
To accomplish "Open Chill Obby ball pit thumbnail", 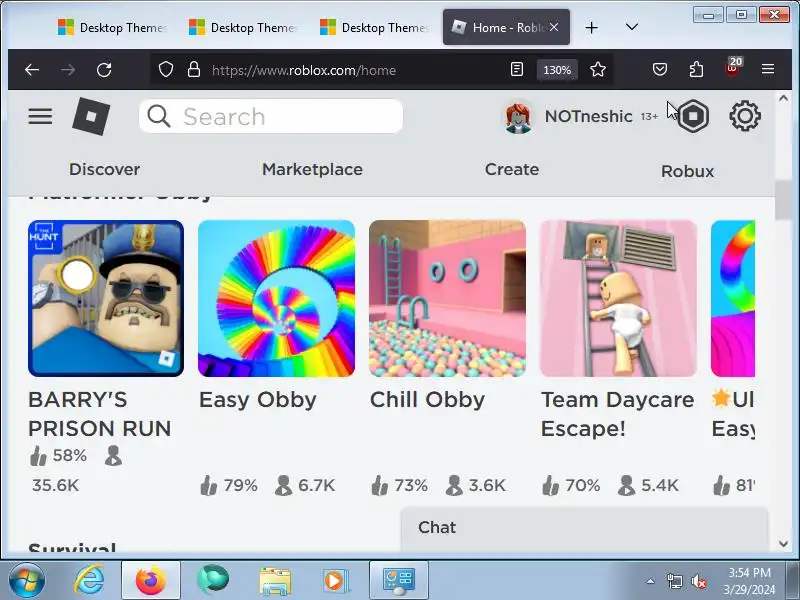I will [x=447, y=298].
